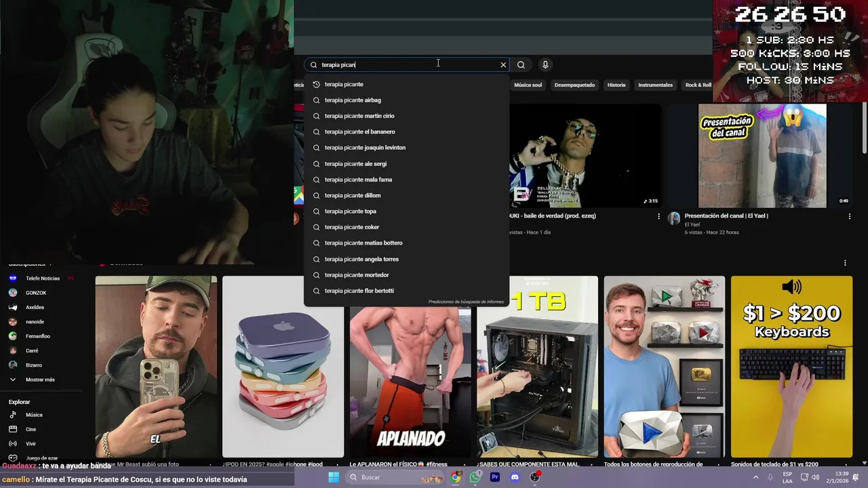The height and width of the screenshot is (488, 868).
Task: Open Mr Beast phone selfie Short
Action: click(156, 367)
